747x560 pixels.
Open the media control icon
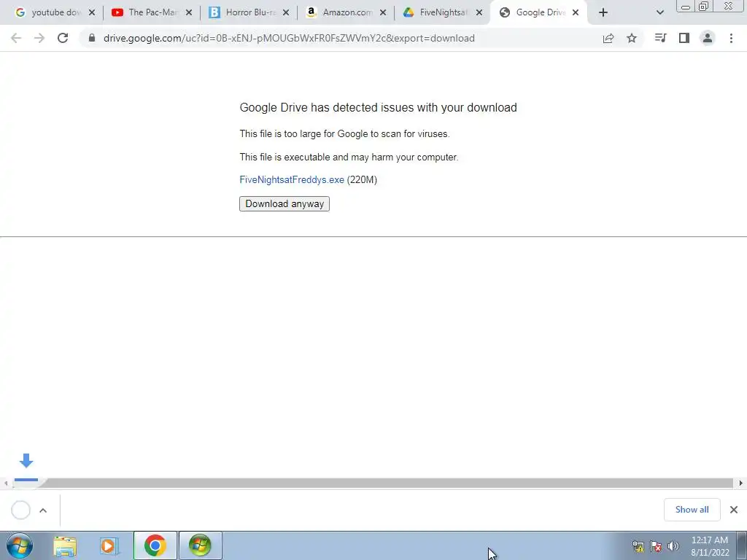pos(660,38)
